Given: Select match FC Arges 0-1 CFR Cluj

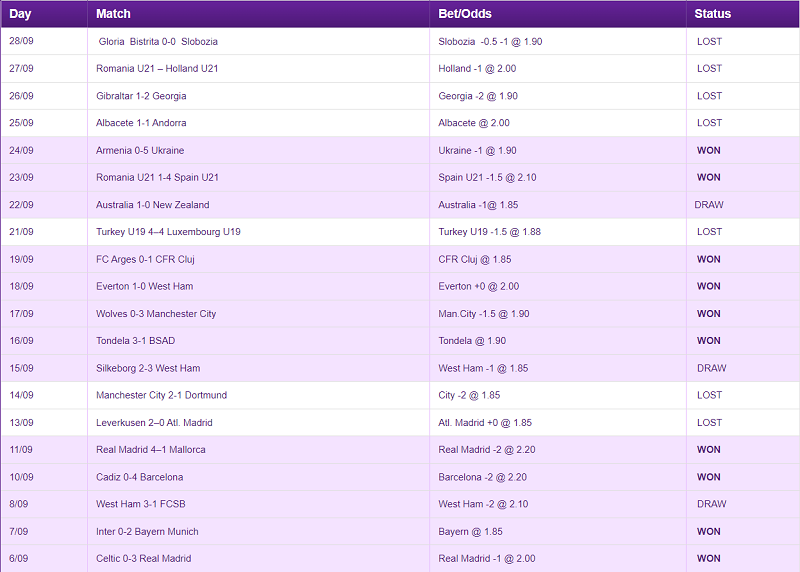Looking at the screenshot, I should pyautogui.click(x=145, y=259).
